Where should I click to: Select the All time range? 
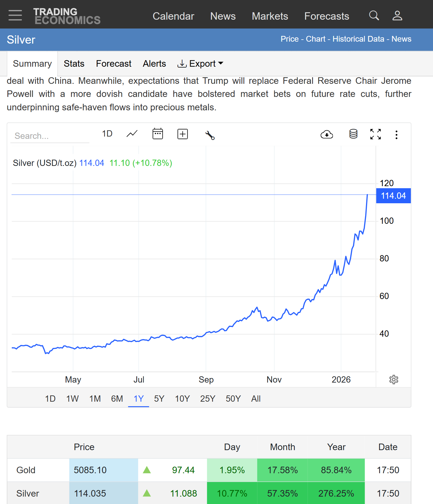pyautogui.click(x=256, y=399)
